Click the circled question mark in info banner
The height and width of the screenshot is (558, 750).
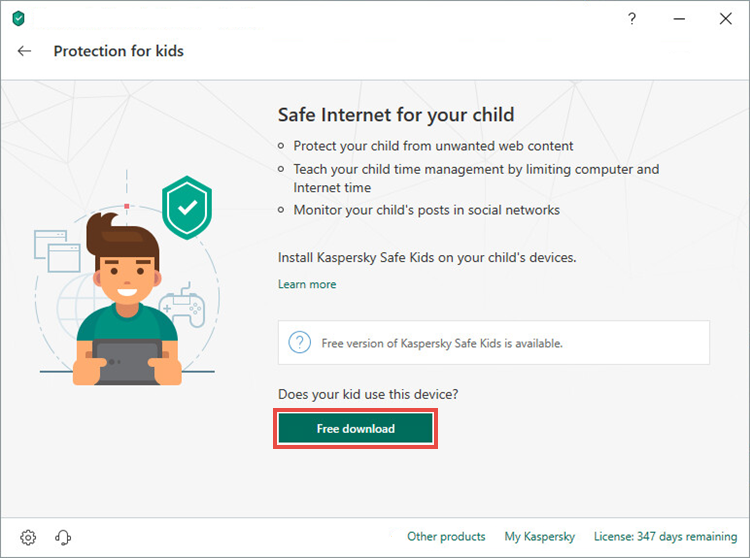pyautogui.click(x=299, y=343)
